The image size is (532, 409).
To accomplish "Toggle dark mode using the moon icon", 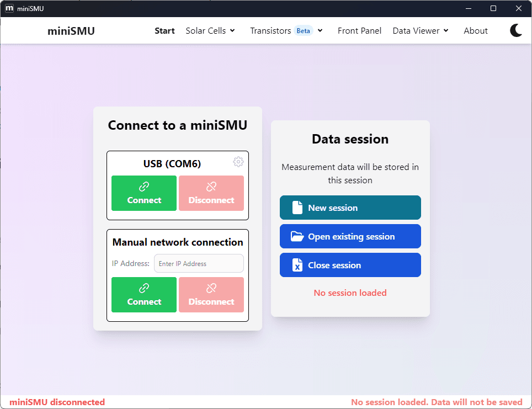I will [x=516, y=30].
